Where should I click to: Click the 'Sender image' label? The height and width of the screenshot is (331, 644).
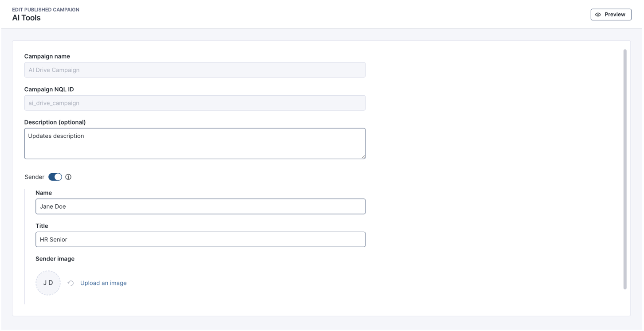pyautogui.click(x=55, y=259)
